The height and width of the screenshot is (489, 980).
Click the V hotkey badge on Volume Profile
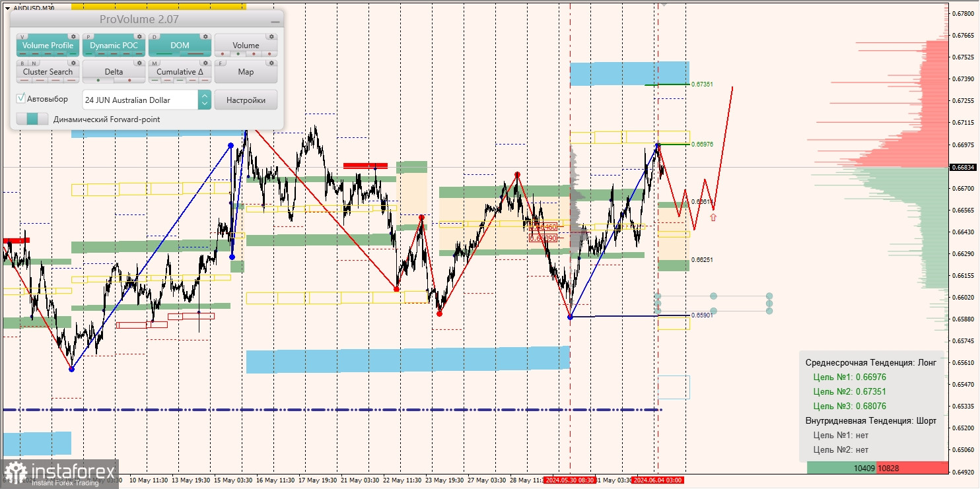(23, 37)
